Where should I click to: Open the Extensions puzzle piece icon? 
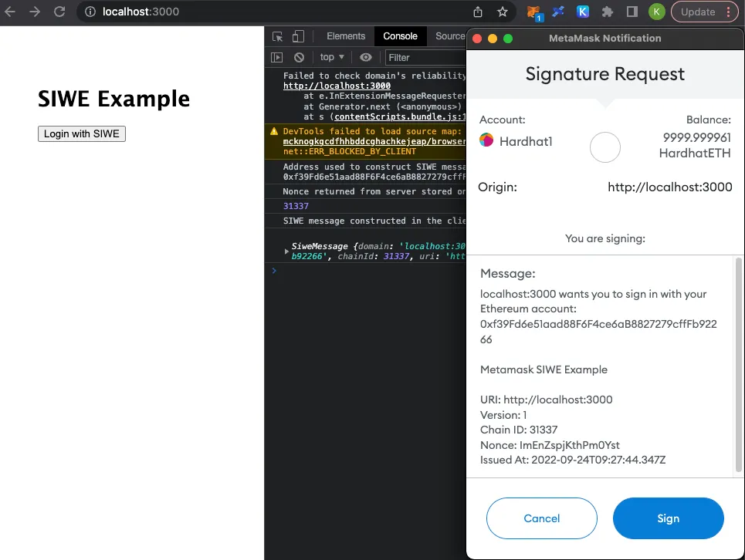point(608,12)
